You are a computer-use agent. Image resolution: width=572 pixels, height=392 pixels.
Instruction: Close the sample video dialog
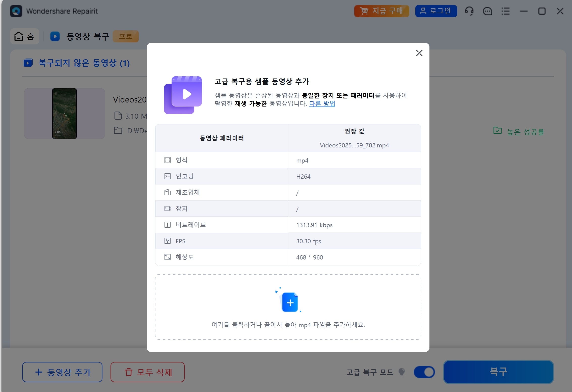tap(419, 53)
